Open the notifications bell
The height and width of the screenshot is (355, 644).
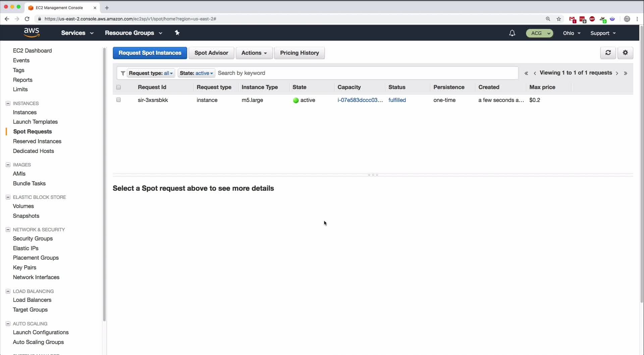tap(512, 33)
